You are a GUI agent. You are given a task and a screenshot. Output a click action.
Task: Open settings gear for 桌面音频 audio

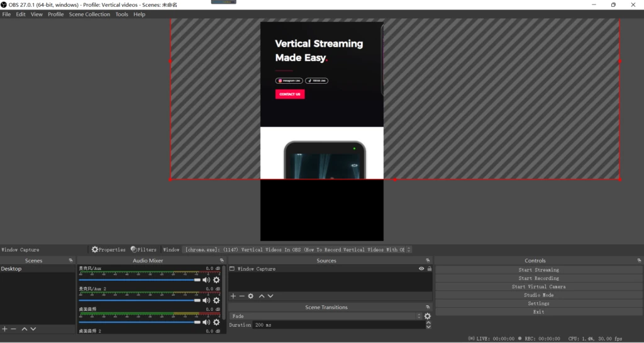pos(216,322)
